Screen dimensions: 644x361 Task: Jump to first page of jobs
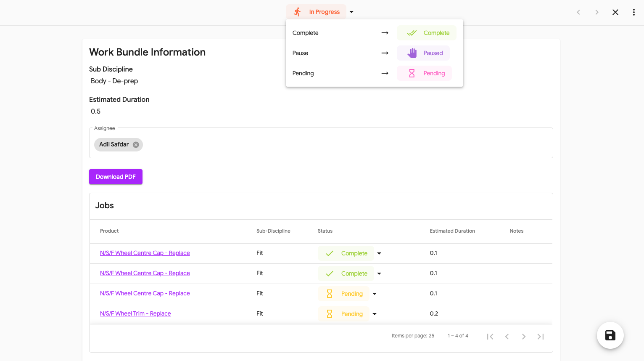click(490, 337)
